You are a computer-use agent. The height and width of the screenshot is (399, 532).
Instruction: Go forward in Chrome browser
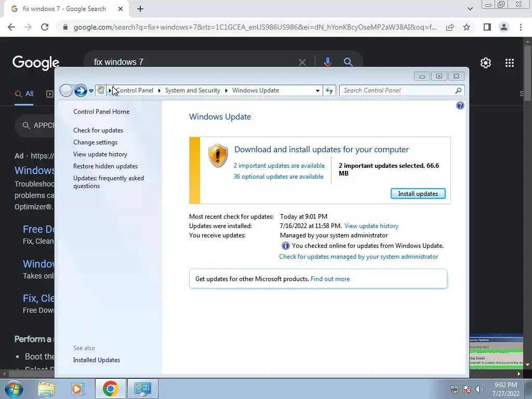click(28, 27)
